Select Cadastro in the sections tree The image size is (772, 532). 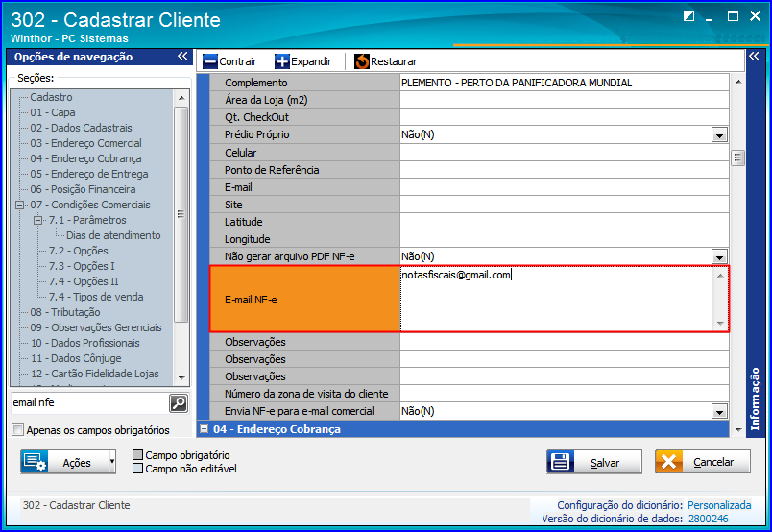click(x=51, y=97)
